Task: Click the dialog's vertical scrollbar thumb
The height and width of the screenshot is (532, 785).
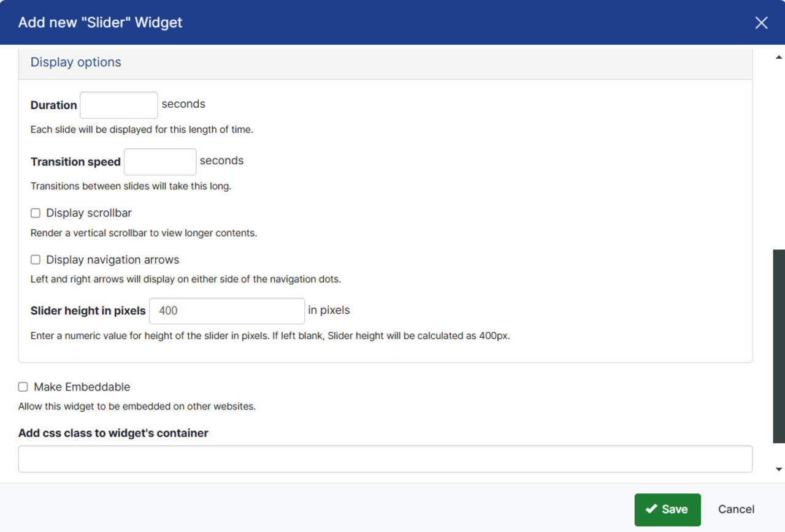Action: click(779, 346)
